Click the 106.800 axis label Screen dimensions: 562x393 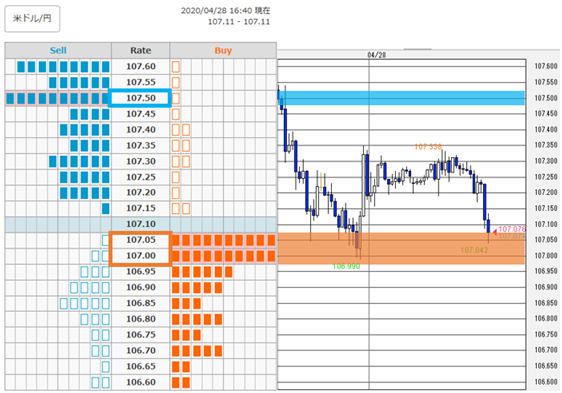(546, 318)
